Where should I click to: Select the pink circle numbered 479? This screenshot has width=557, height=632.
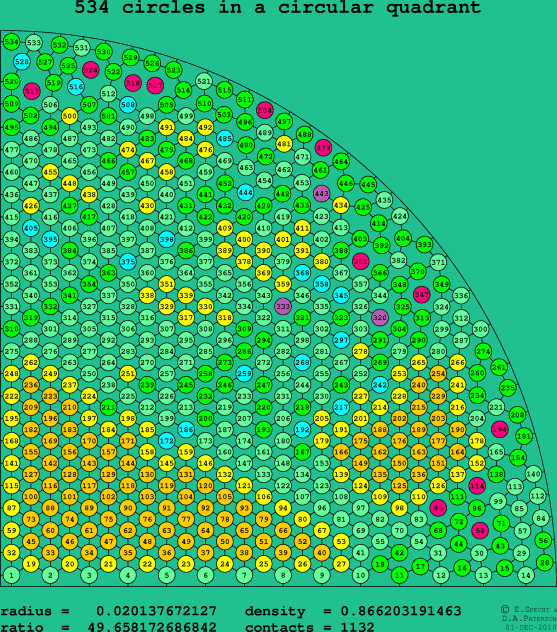(x=323, y=148)
